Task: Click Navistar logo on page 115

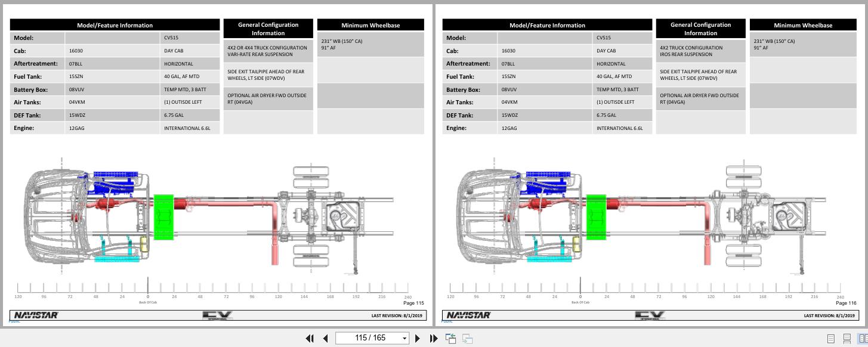Action: (x=36, y=315)
